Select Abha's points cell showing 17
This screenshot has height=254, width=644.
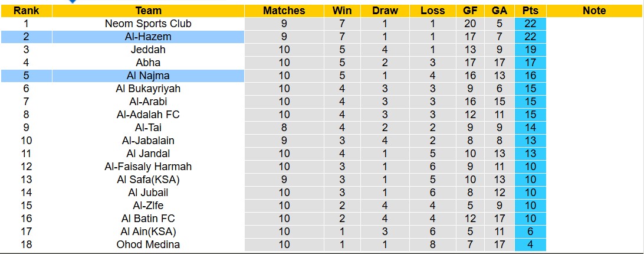pos(530,63)
